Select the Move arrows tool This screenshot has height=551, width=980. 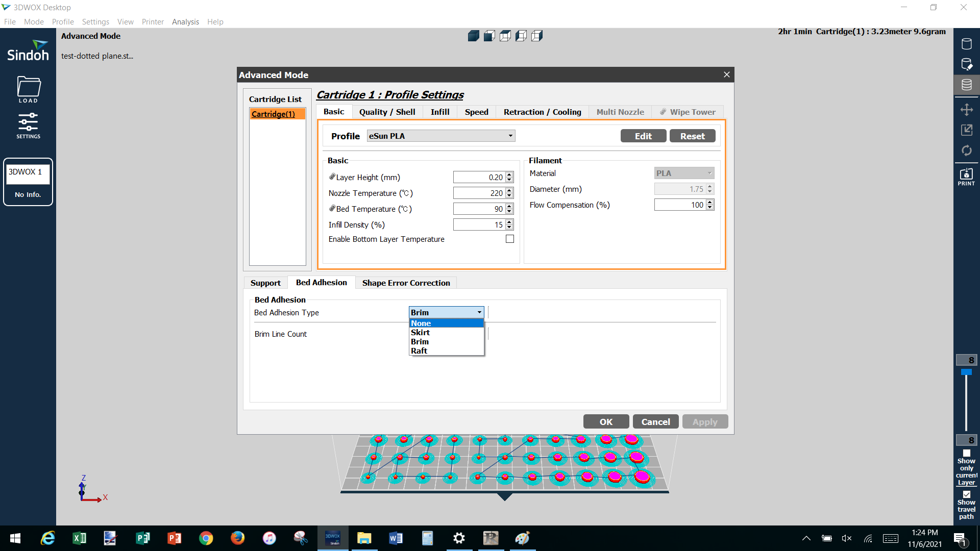click(966, 110)
